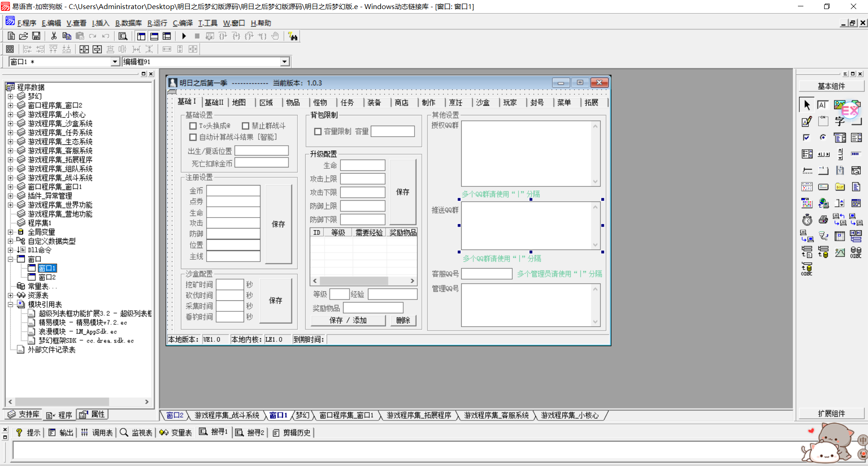868x466 pixels.
Task: Switch to the 地图 tab
Action: click(239, 103)
